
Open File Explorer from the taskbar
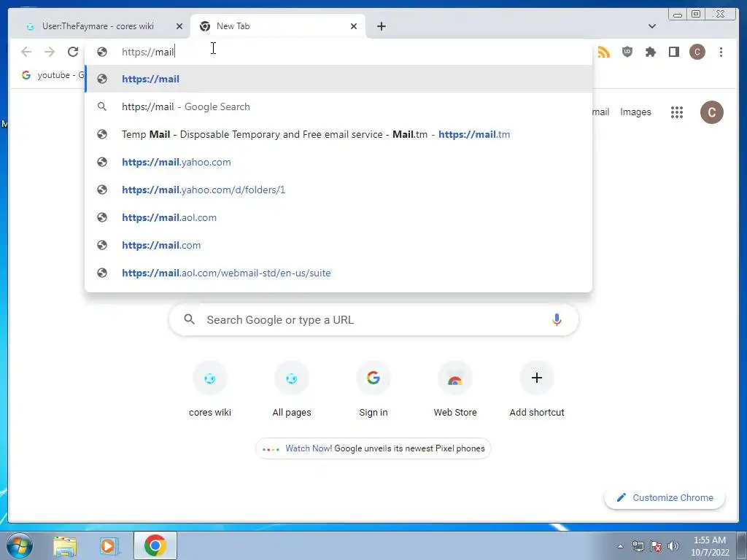pos(65,546)
